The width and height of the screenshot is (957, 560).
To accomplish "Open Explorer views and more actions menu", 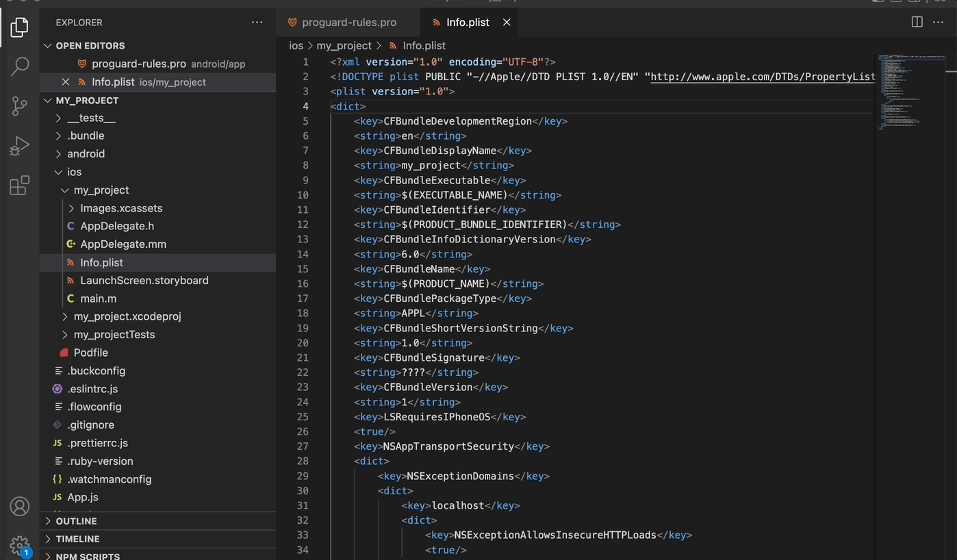I will pos(257,23).
